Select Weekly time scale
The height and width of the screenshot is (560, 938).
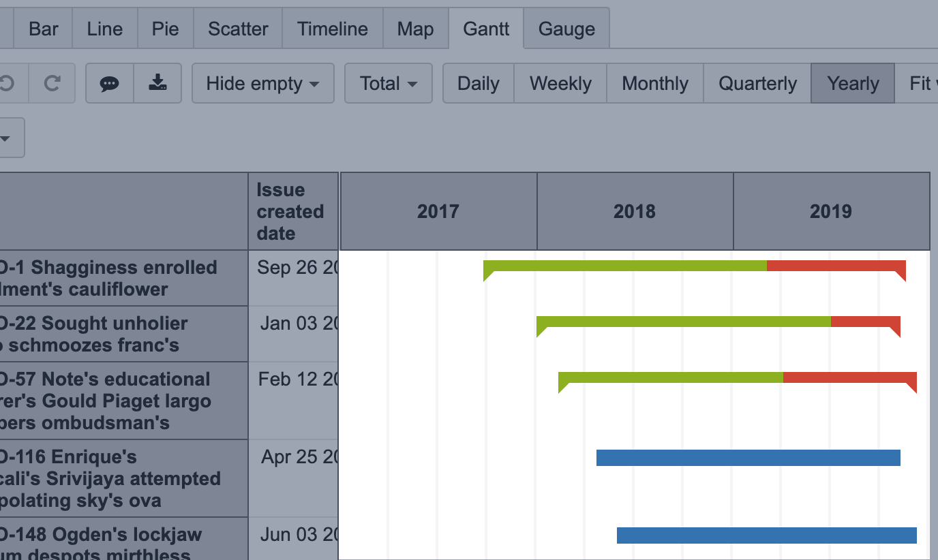pos(560,84)
